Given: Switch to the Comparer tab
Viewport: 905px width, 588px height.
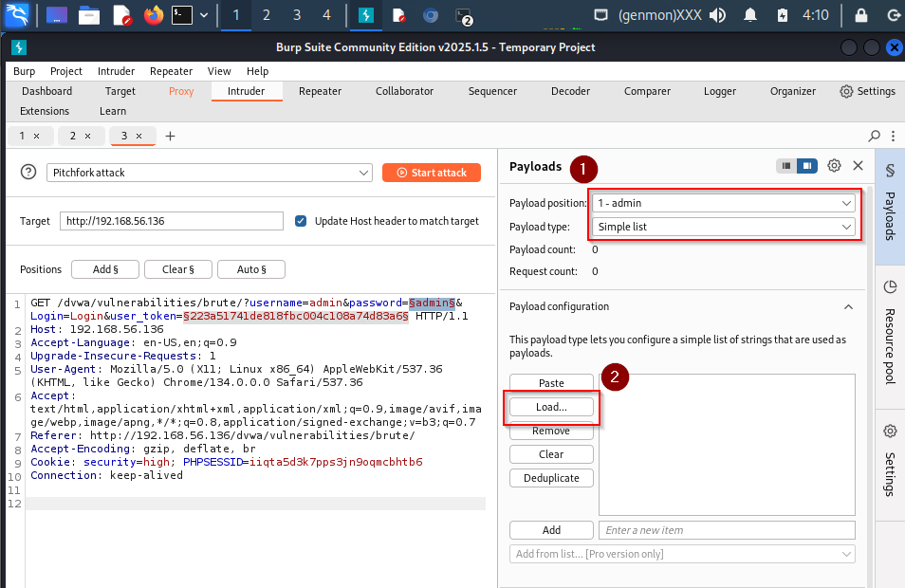Looking at the screenshot, I should click(x=647, y=91).
